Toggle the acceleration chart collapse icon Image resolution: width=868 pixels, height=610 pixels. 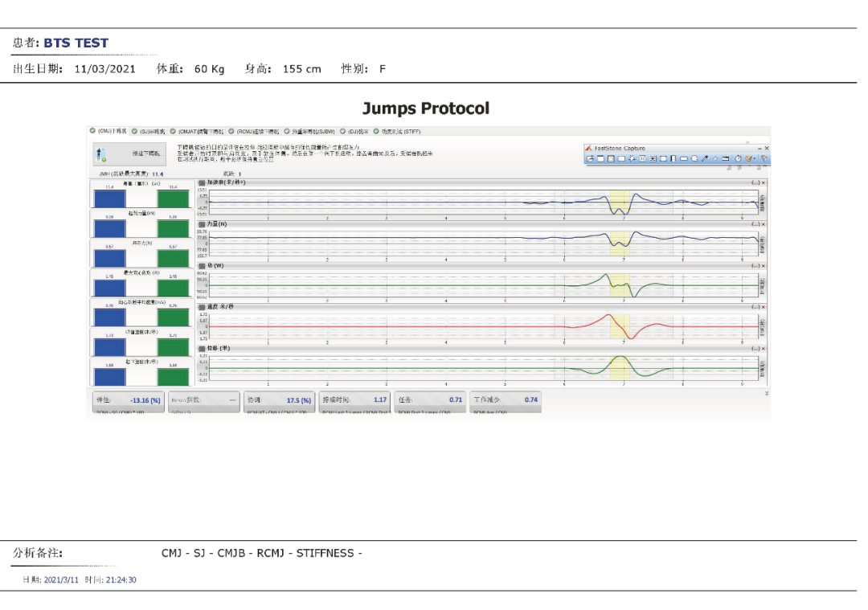(202, 182)
